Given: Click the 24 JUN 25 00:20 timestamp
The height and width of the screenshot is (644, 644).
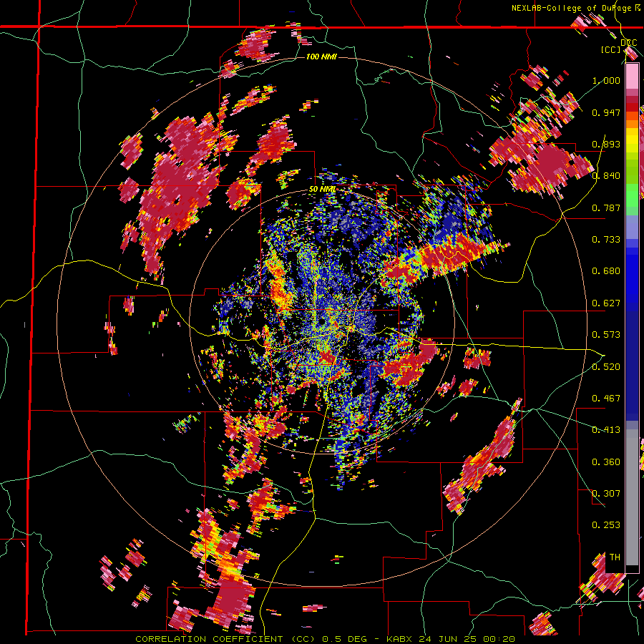Looking at the screenshot, I should tap(467, 639).
